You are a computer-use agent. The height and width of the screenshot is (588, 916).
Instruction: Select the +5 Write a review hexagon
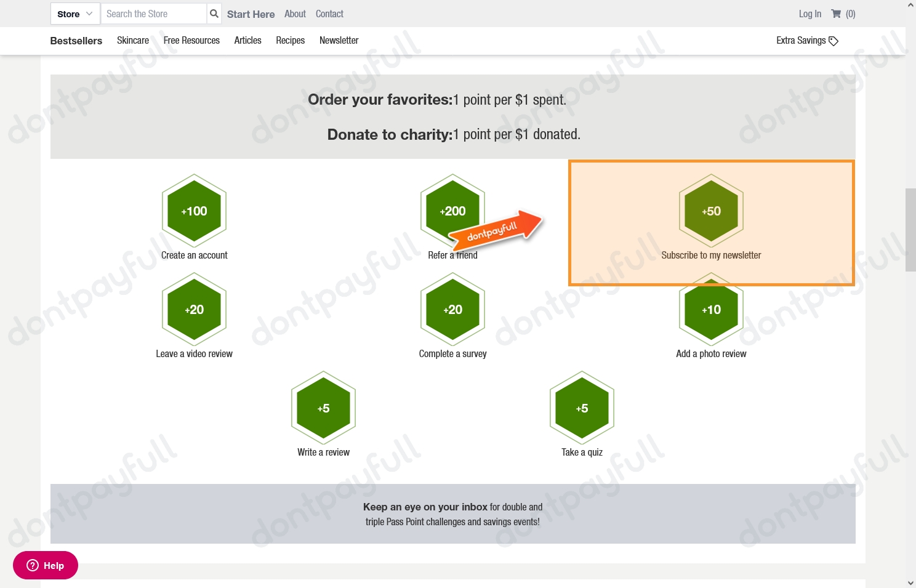click(323, 408)
